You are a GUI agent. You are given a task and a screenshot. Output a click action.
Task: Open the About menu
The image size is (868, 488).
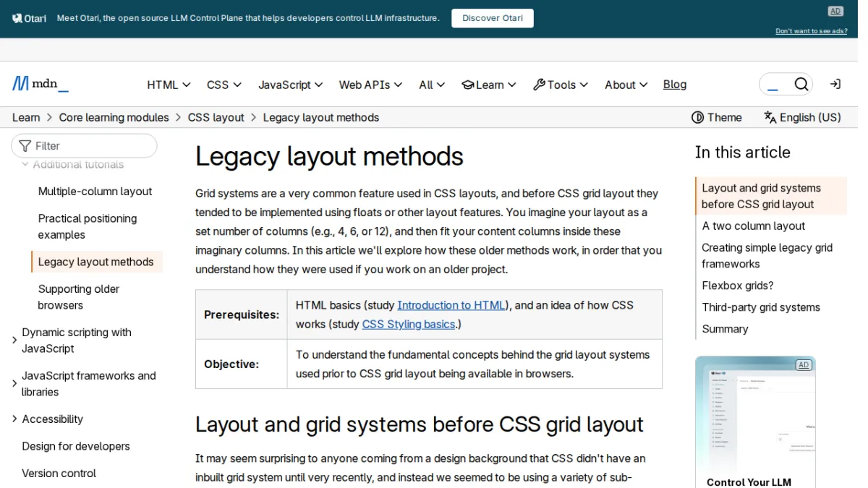coord(626,85)
